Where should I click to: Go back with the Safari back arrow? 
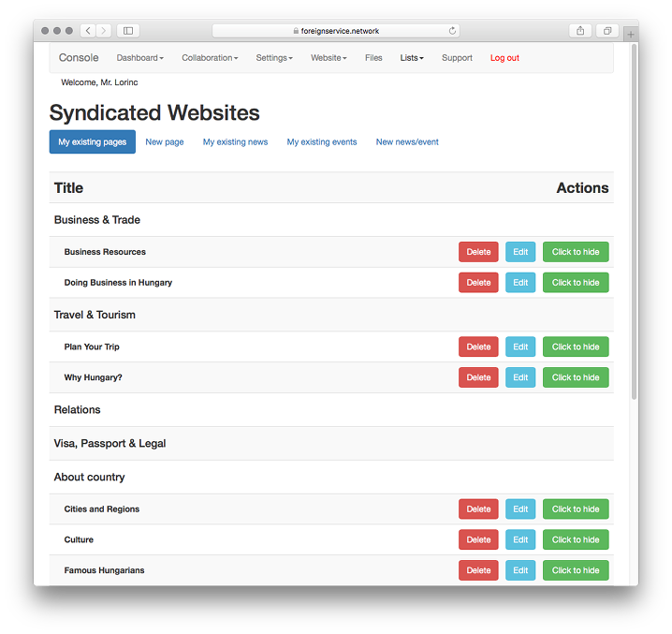click(88, 31)
